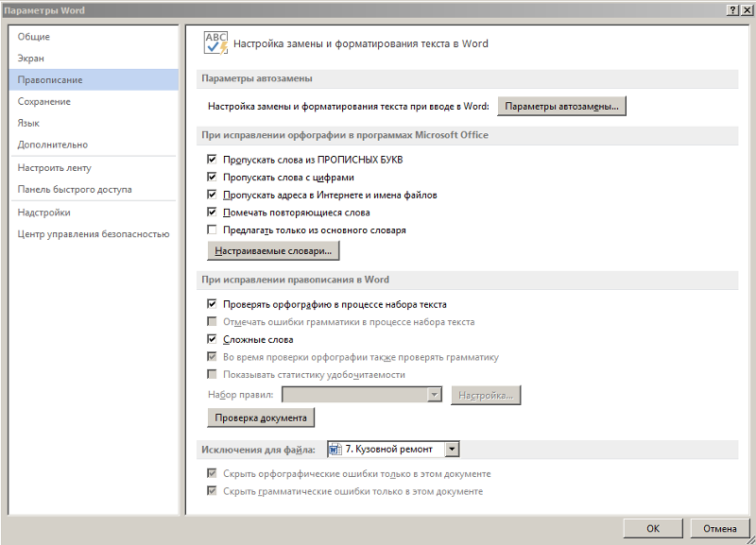Click the resize grip at dialog corner

750,540
